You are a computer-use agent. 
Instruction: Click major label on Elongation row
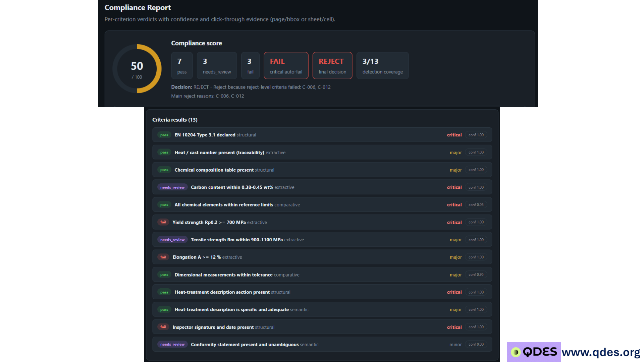pyautogui.click(x=455, y=257)
